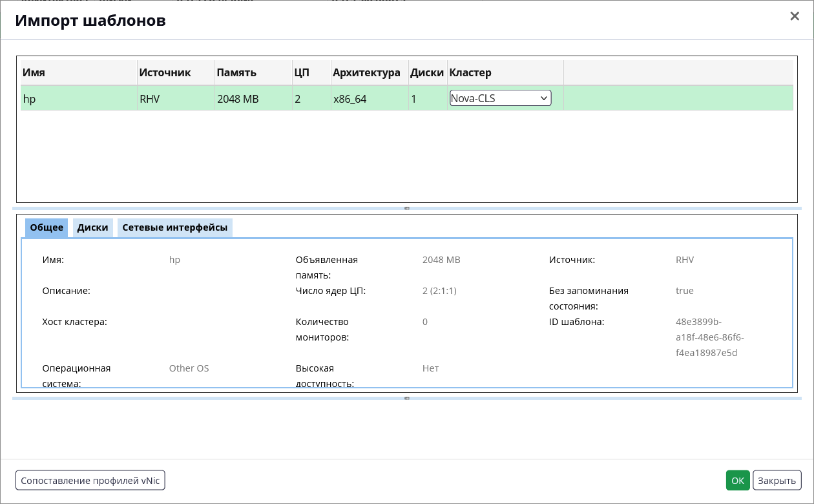Viewport: 814px width, 504px height.
Task: Click the Количество мониторов value 0
Action: tap(425, 322)
